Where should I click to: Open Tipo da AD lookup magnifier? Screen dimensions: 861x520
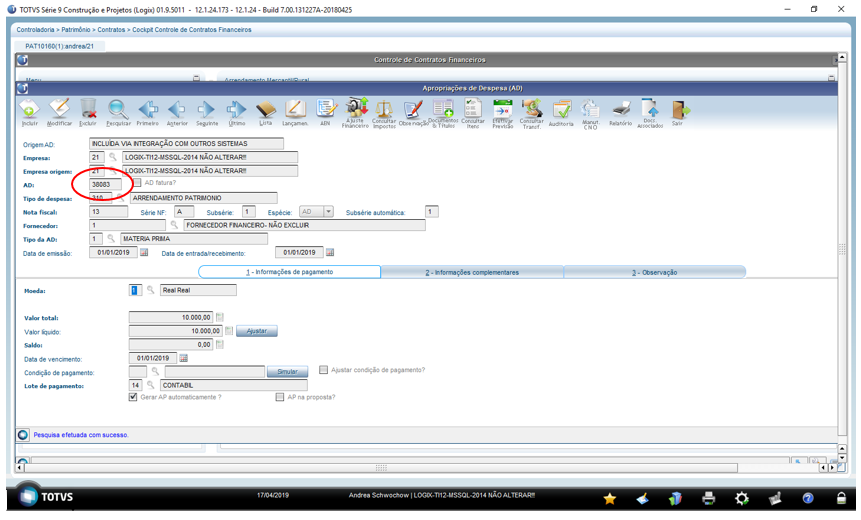click(x=111, y=238)
